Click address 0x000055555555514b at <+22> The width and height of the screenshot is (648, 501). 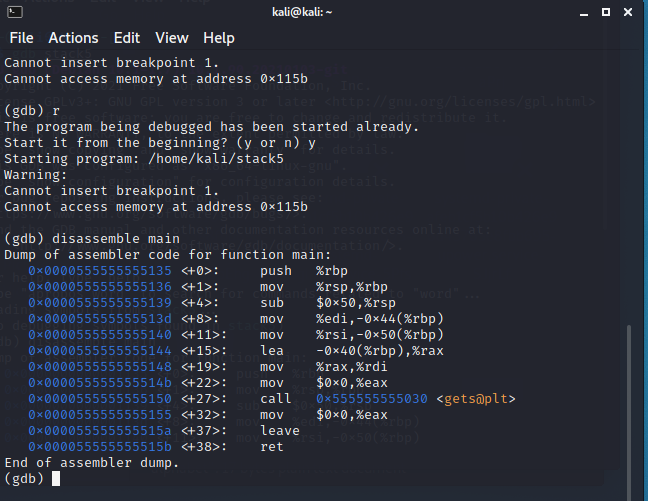100,383
